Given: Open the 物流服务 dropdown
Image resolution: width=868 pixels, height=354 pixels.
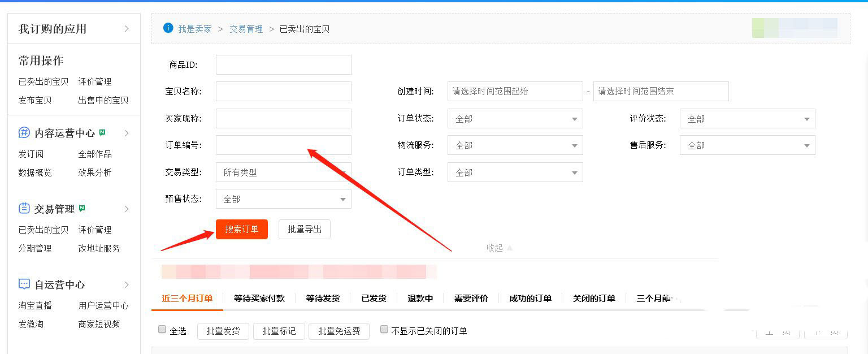Looking at the screenshot, I should point(515,145).
